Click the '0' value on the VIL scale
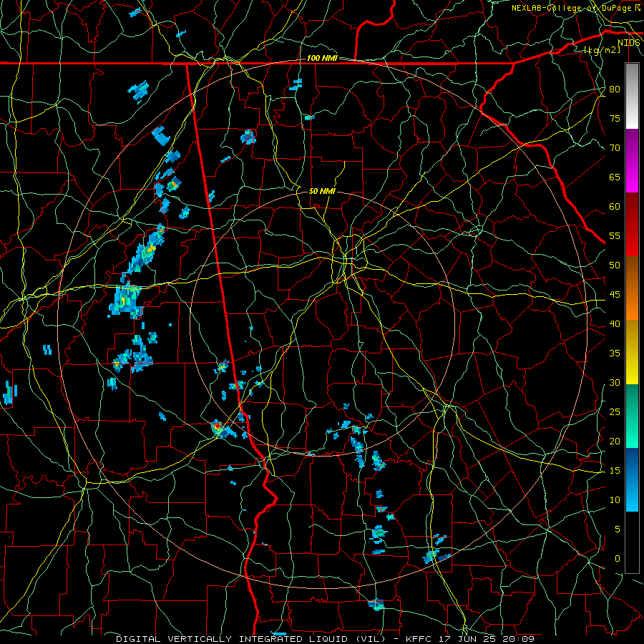644x644 pixels. [x=618, y=559]
